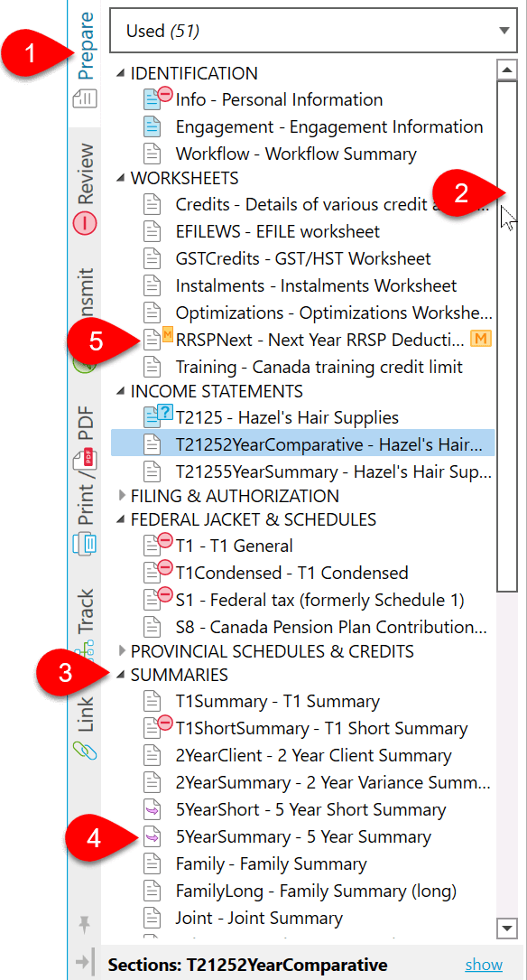
Task: Click the T1 General icon with error badge
Action: click(x=157, y=545)
